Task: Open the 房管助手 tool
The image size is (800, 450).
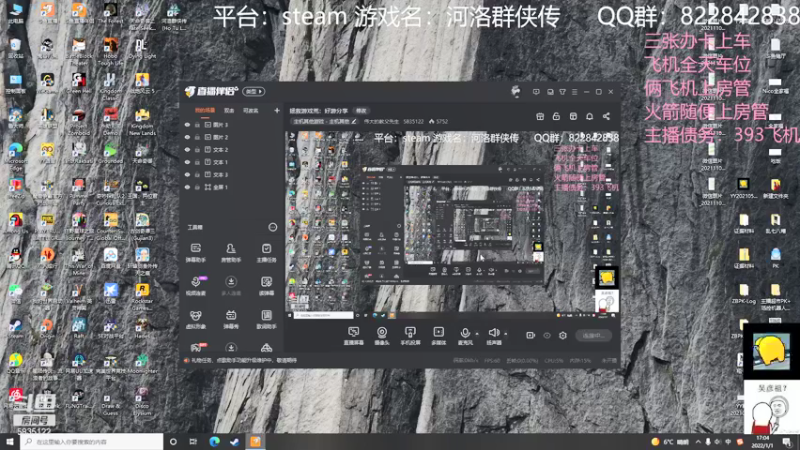Action: click(231, 253)
